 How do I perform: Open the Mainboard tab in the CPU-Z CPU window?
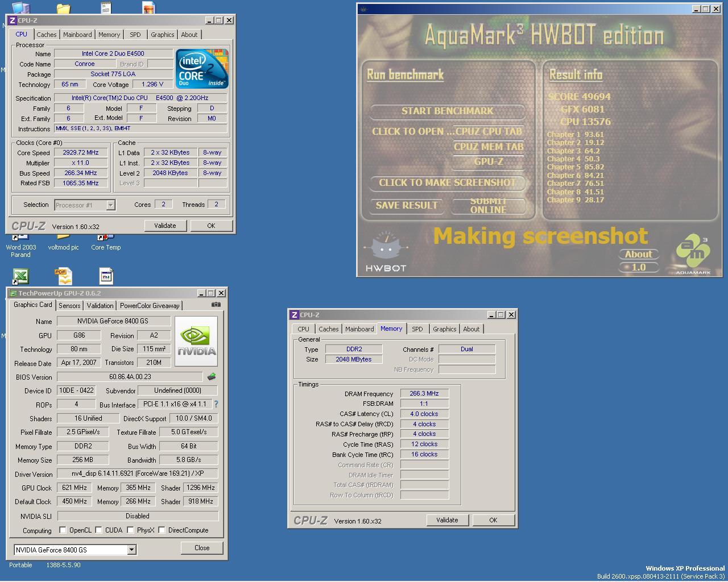(77, 35)
